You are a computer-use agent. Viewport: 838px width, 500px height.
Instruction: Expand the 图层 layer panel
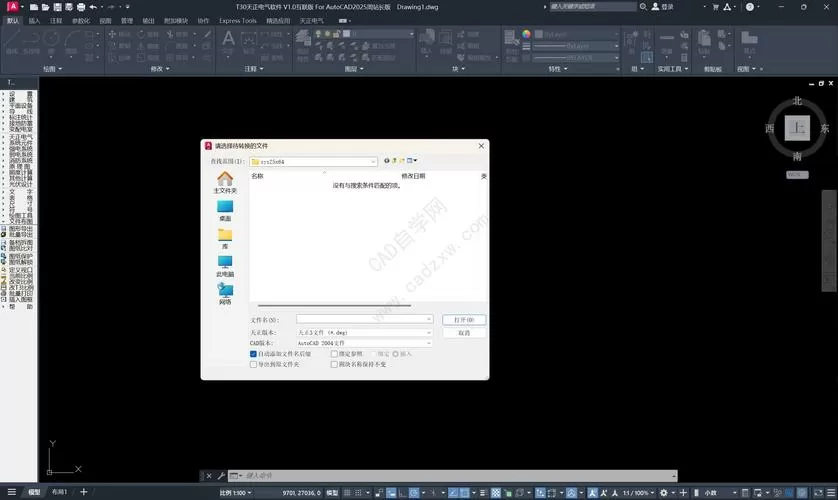point(354,69)
